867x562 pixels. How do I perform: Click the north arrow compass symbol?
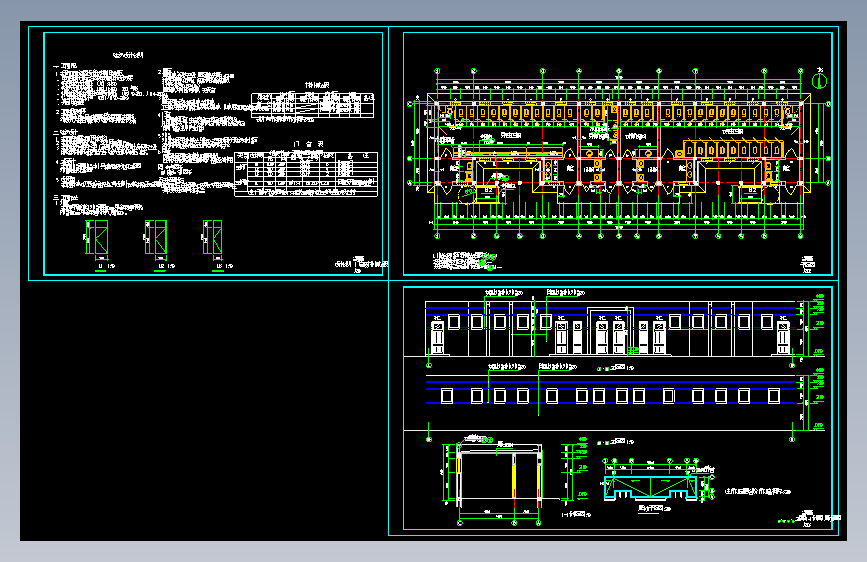point(819,80)
